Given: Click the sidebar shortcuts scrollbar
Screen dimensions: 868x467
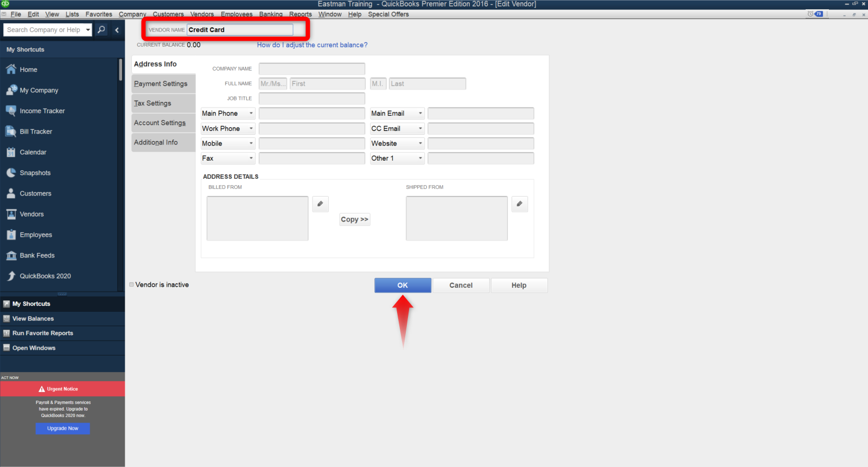Looking at the screenshot, I should click(120, 70).
